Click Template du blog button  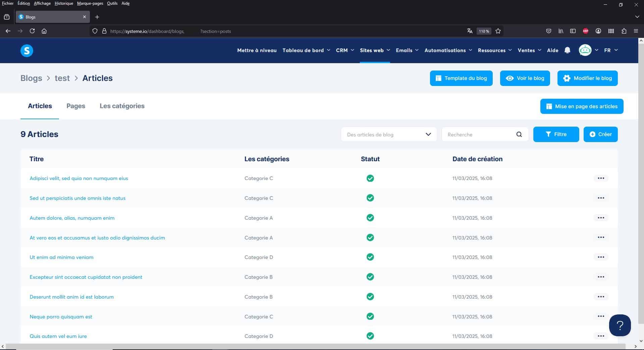[x=461, y=78]
